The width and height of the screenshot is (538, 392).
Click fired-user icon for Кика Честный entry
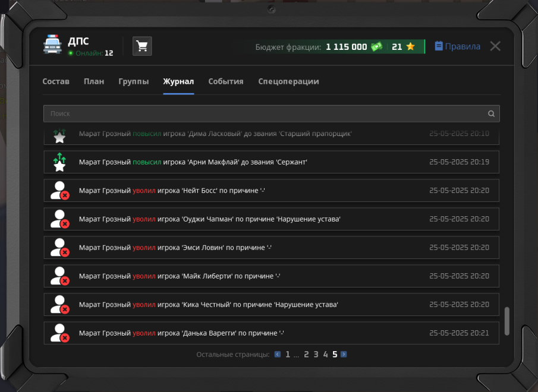tap(59, 305)
